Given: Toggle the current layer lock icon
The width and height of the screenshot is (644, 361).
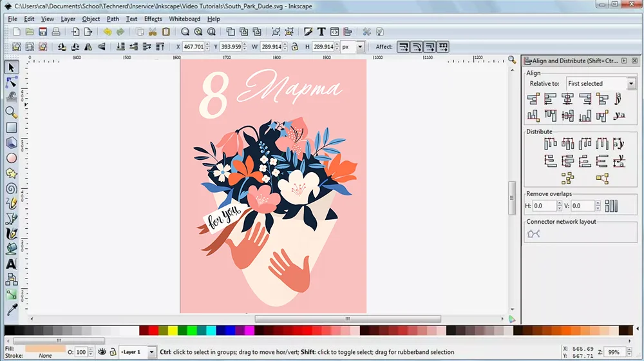Looking at the screenshot, I should 113,352.
